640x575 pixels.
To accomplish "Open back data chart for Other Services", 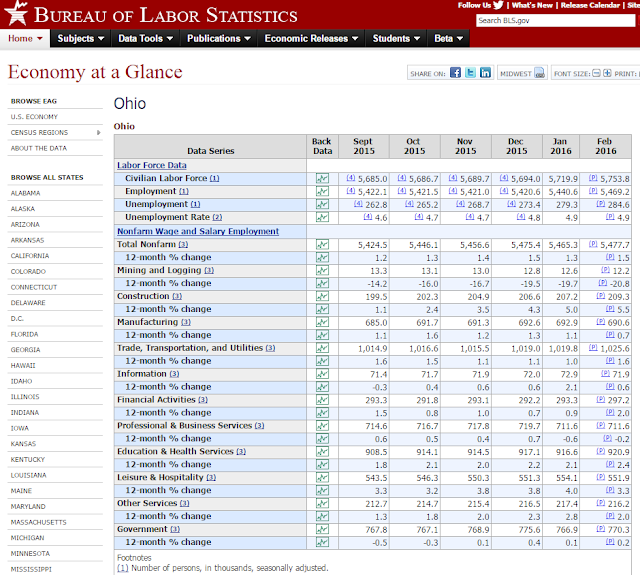I will [322, 503].
